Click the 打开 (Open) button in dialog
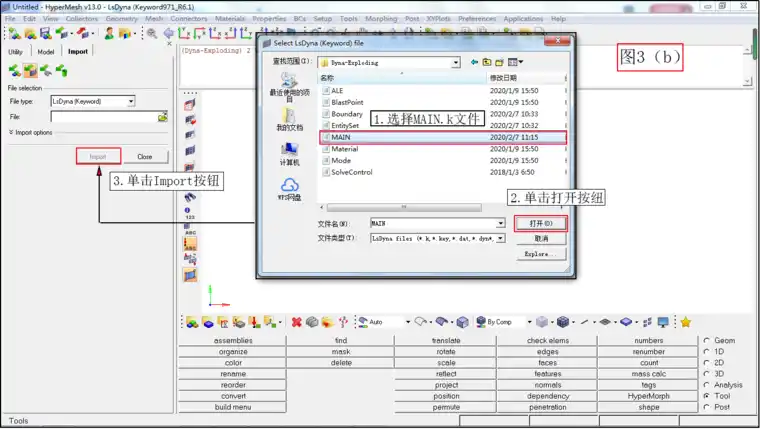 541,223
